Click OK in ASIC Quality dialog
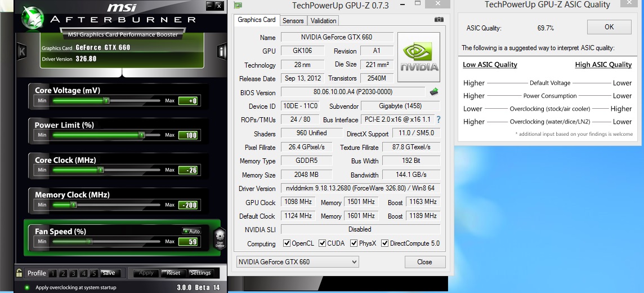The image size is (644, 293). click(609, 26)
